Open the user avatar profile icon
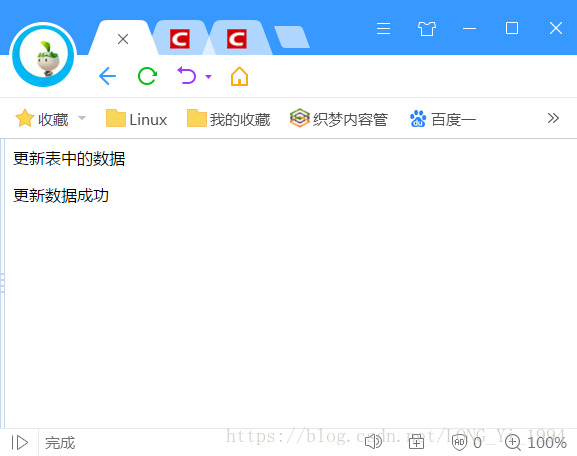Viewport: 577px width, 456px height. point(43,55)
